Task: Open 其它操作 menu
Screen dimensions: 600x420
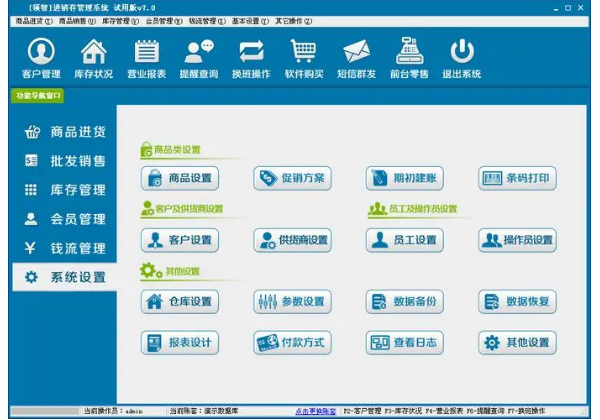Action: pos(293,21)
